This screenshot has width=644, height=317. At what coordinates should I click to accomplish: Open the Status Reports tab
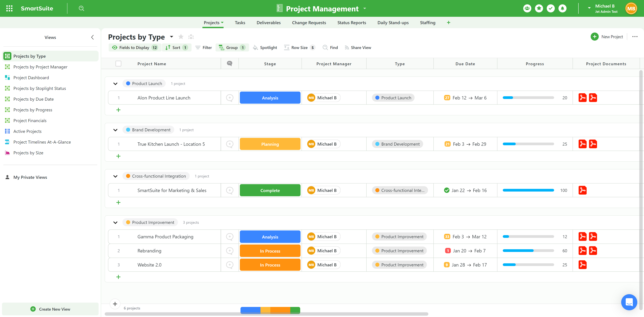[352, 23]
